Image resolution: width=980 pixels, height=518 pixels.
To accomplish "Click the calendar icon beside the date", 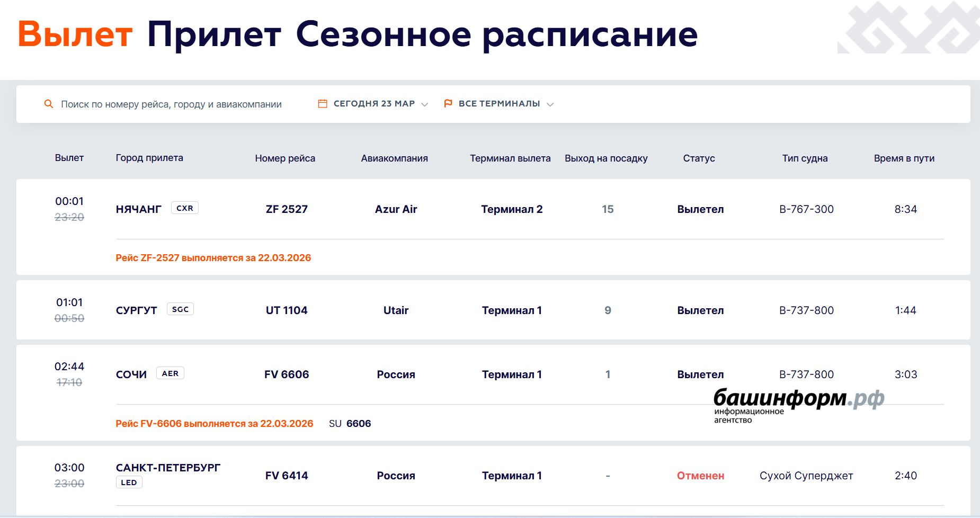I will tap(322, 104).
